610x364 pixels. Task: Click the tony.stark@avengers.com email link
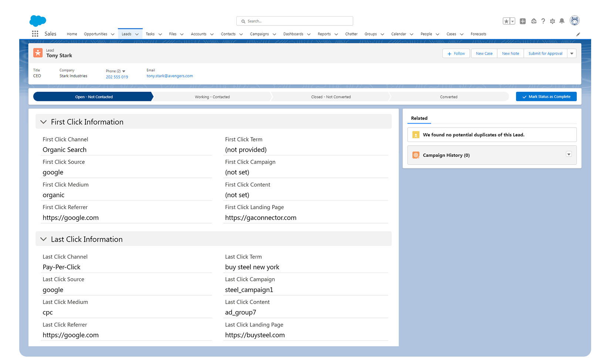pos(170,76)
